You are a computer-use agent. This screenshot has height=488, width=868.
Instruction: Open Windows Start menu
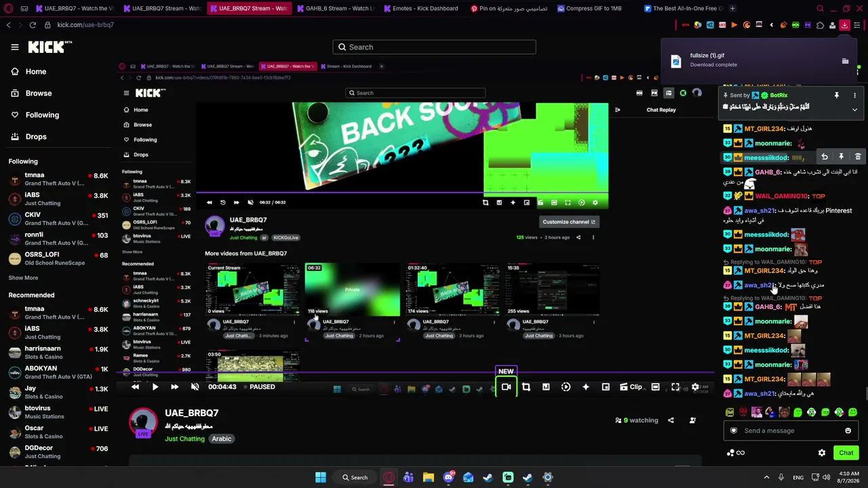[321, 477]
